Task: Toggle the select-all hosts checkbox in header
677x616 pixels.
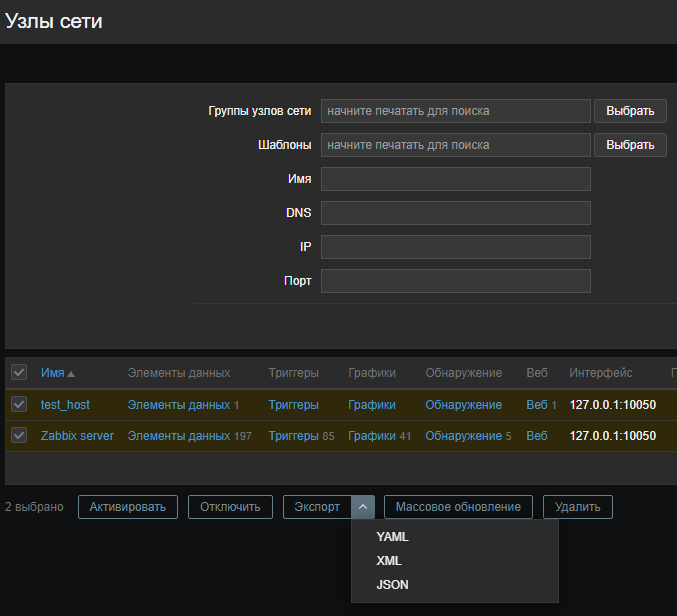Action: pyautogui.click(x=19, y=373)
